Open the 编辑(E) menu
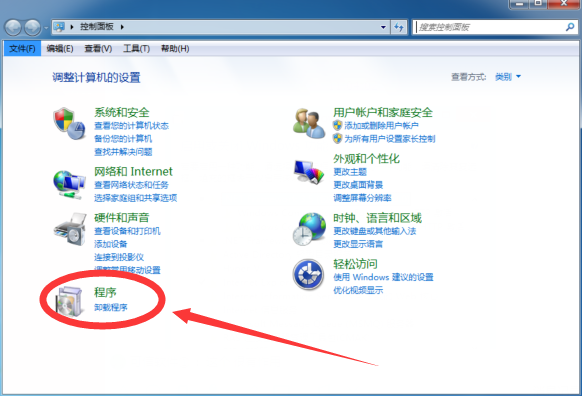The width and height of the screenshot is (582, 396). tap(60, 49)
